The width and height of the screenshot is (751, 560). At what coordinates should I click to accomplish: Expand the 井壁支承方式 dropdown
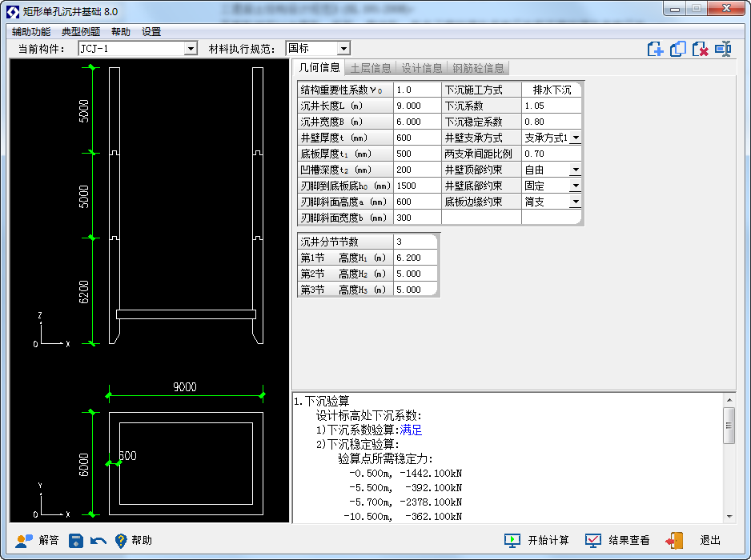[x=576, y=138]
